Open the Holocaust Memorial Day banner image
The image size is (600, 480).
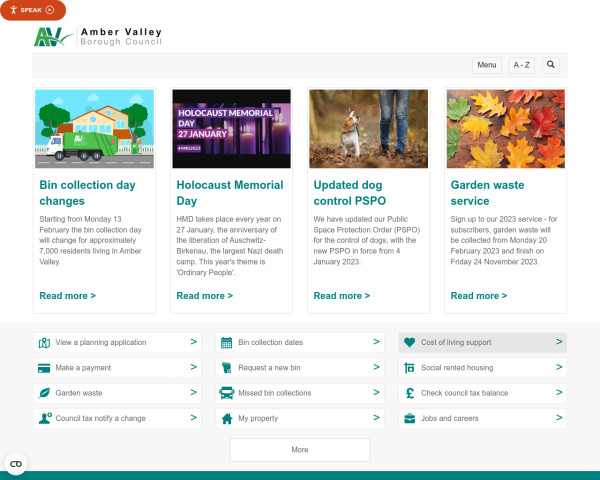pyautogui.click(x=232, y=129)
